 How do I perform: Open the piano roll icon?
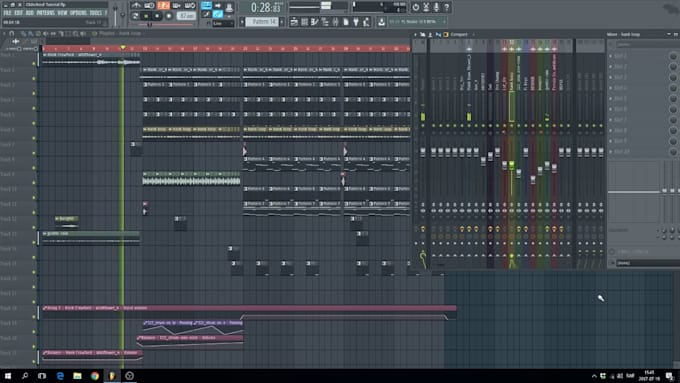315,22
